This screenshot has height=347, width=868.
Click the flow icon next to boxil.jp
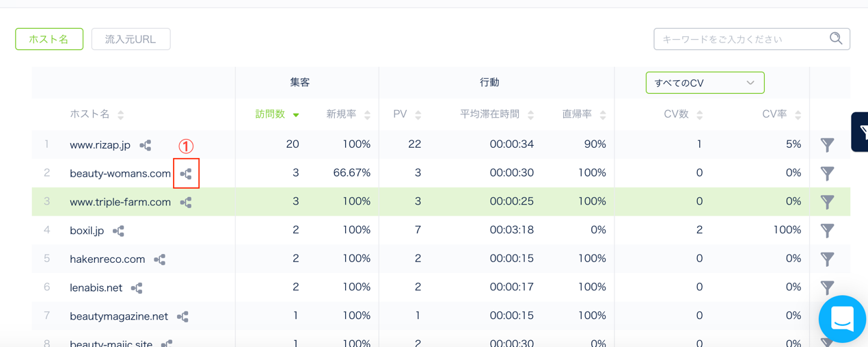click(118, 231)
